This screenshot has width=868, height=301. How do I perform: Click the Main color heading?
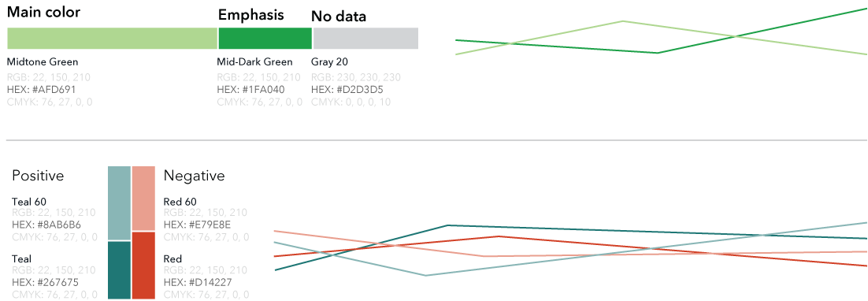(x=44, y=12)
